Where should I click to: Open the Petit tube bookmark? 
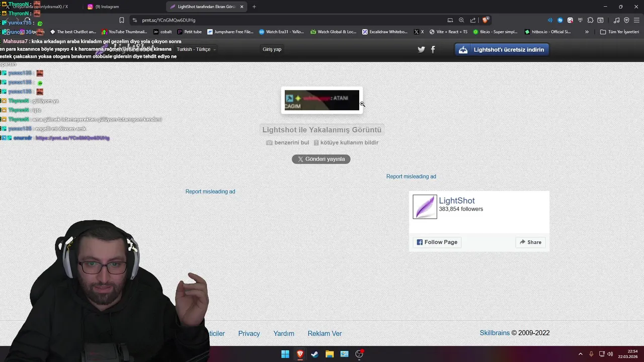coord(190,32)
